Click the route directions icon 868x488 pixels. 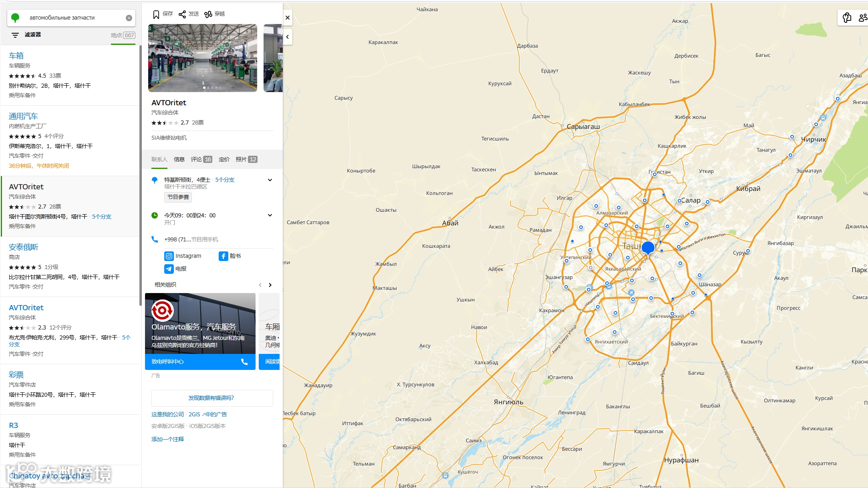[208, 14]
